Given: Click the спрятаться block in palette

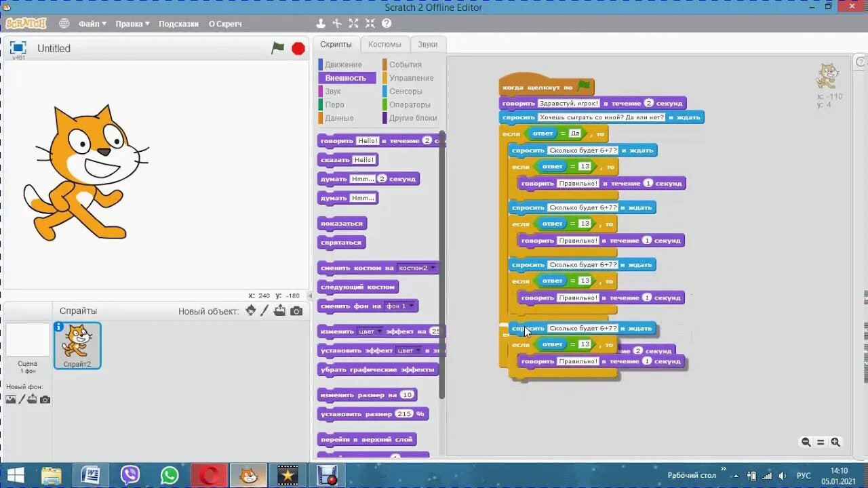Looking at the screenshot, I should click(342, 243).
